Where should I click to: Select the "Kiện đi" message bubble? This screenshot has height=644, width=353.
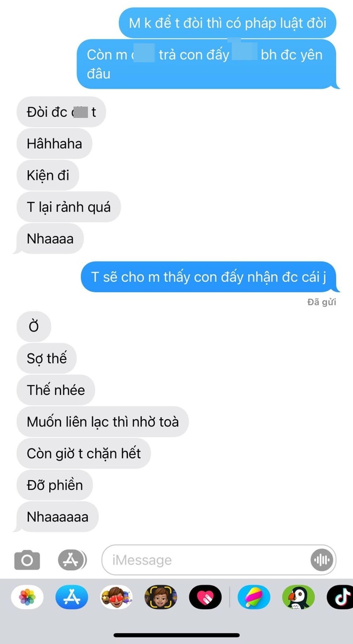pos(48,175)
